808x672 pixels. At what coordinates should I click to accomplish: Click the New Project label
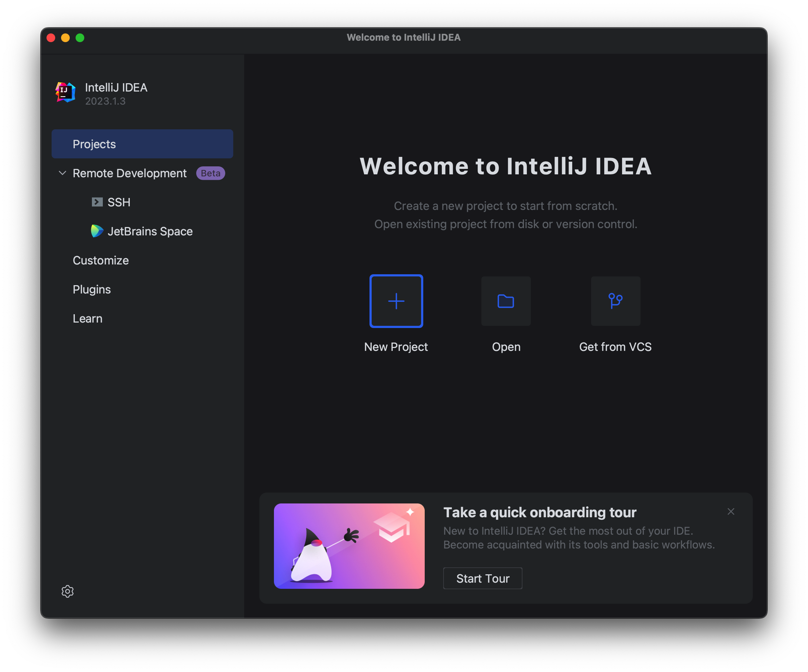pyautogui.click(x=396, y=347)
